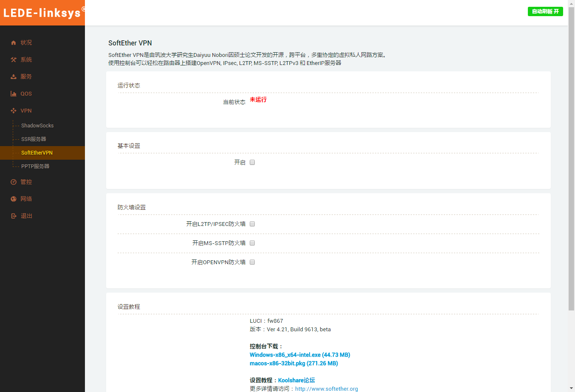Screen dimensions: 575x392
Task: Click the logout icon beside 退出
Action: (14, 216)
